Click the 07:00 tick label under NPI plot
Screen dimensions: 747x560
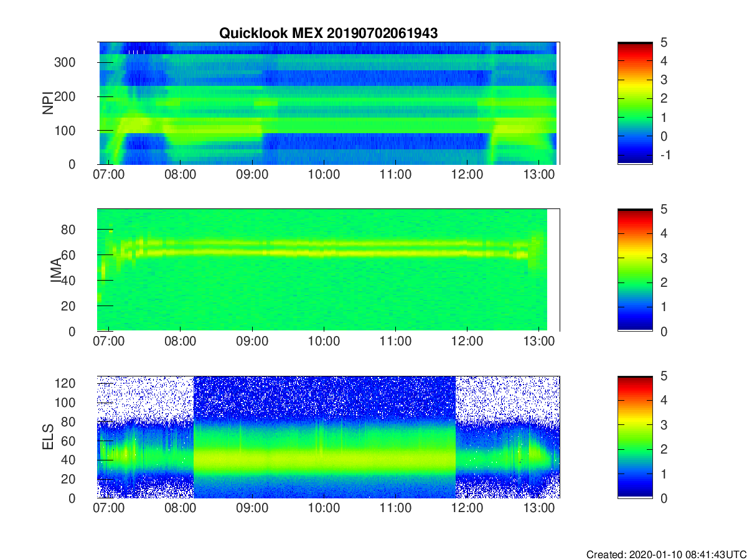108,175
